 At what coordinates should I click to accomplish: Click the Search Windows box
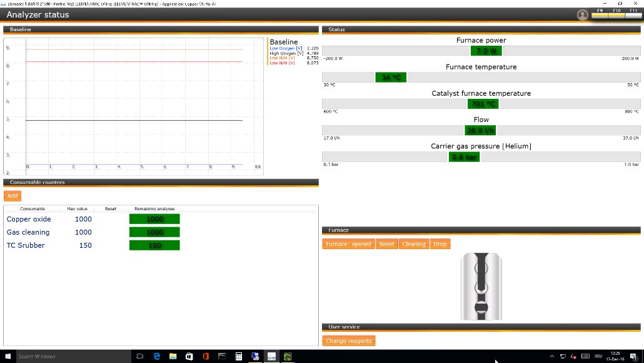click(x=69, y=356)
